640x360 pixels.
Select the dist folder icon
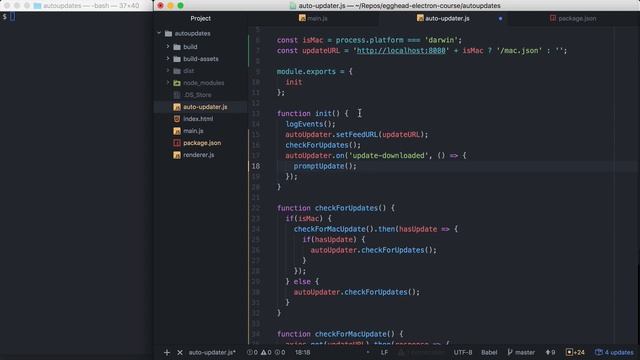tap(177, 71)
